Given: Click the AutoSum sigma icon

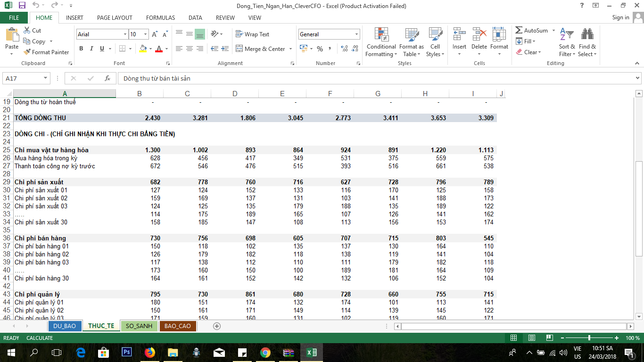Looking at the screenshot, I should click(519, 31).
